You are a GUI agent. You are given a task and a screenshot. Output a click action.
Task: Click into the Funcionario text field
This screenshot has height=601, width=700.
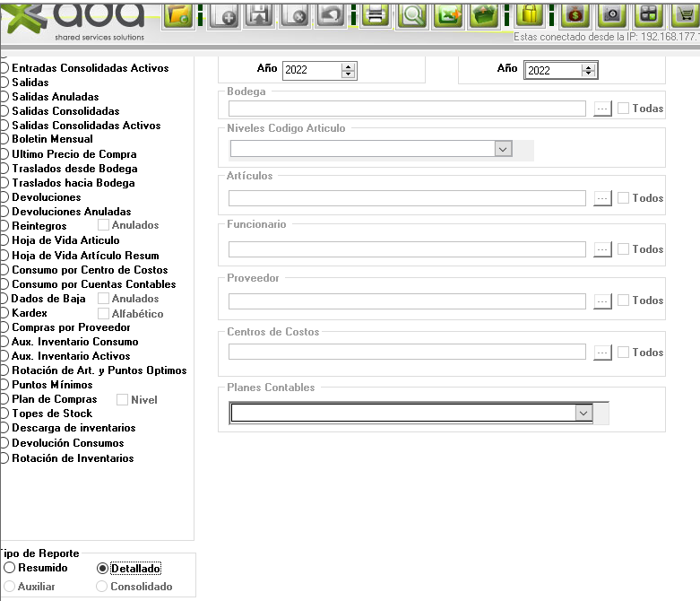pos(407,249)
